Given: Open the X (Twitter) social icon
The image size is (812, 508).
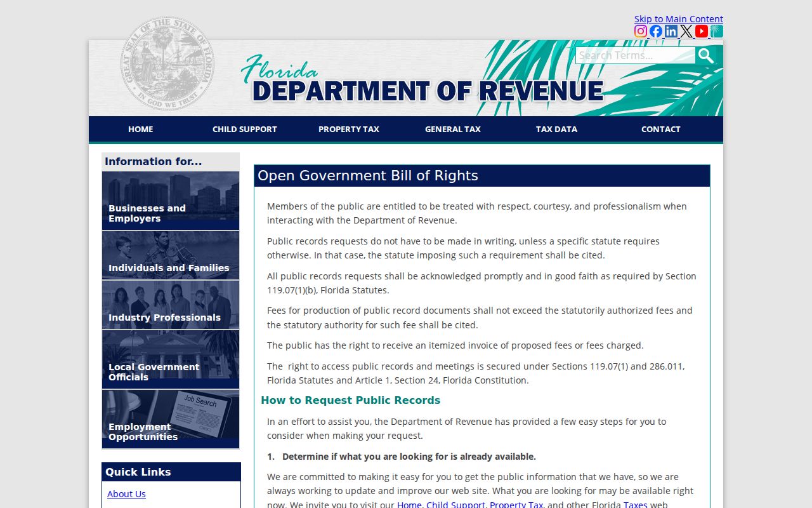Looking at the screenshot, I should pyautogui.click(x=686, y=31).
